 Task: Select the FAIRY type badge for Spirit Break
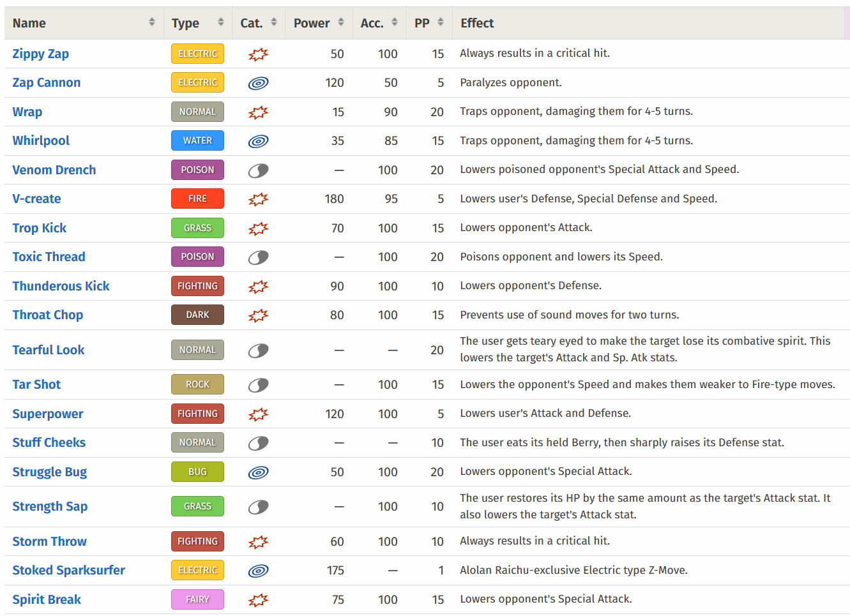(x=197, y=599)
